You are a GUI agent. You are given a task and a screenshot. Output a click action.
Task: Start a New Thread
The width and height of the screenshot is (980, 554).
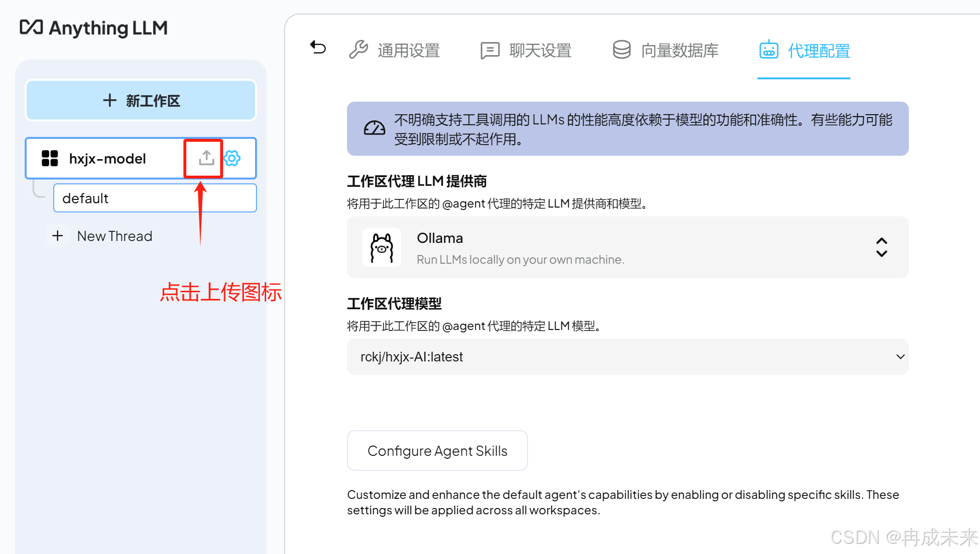pos(114,236)
